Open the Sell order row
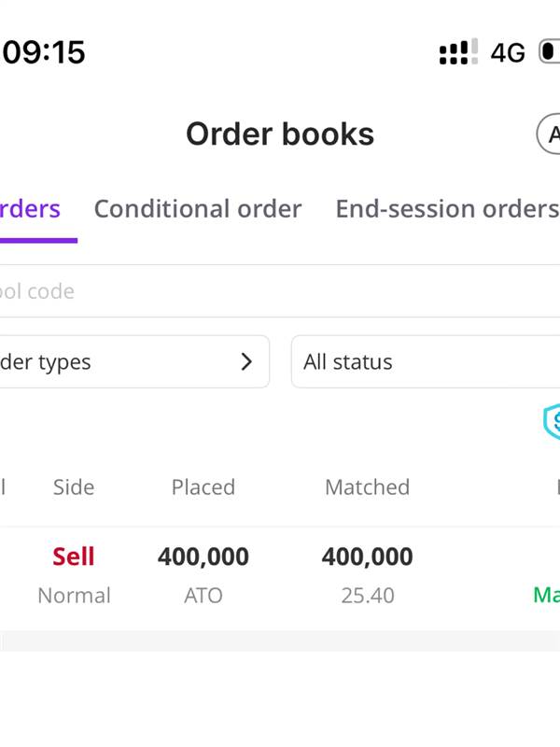 click(280, 575)
